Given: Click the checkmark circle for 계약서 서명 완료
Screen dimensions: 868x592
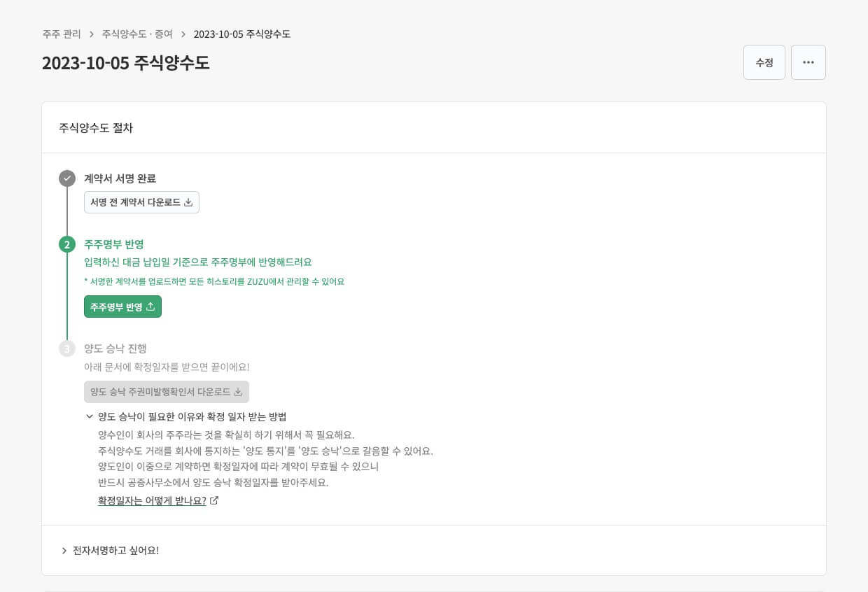Looking at the screenshot, I should click(66, 178).
